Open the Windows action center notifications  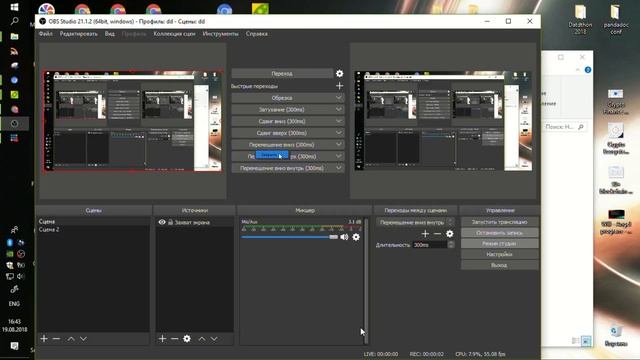point(14,347)
